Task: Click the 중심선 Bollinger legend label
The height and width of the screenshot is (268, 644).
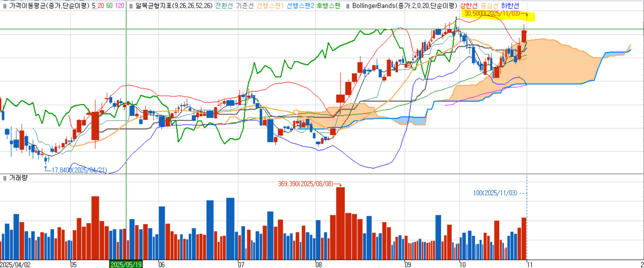Action: pyautogui.click(x=490, y=6)
